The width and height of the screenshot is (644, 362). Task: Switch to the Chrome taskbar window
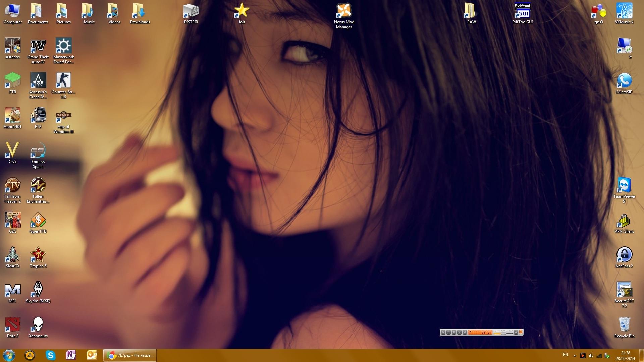(130, 355)
